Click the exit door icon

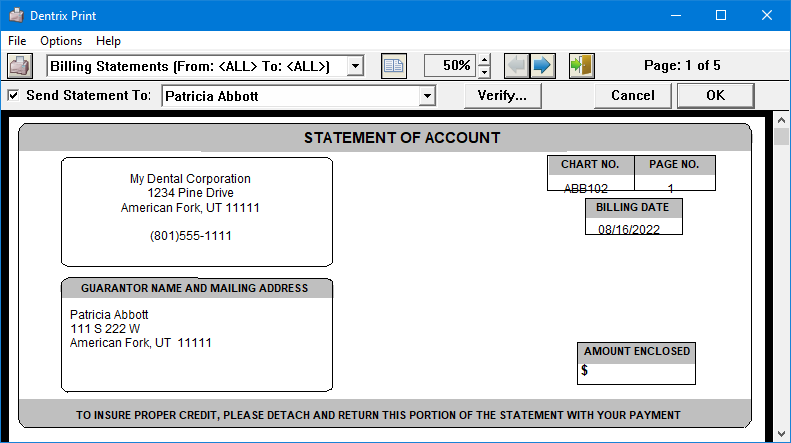coord(581,66)
